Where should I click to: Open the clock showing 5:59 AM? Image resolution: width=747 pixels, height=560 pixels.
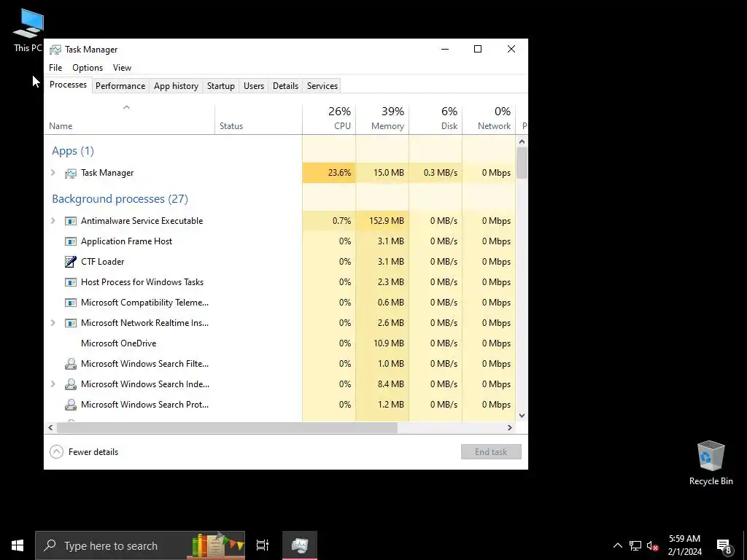click(x=684, y=545)
